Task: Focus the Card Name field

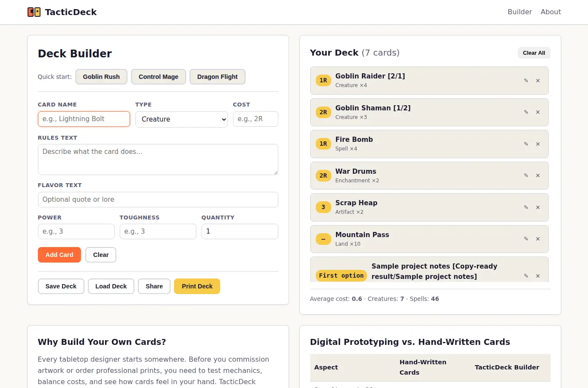Action: tap(84, 119)
